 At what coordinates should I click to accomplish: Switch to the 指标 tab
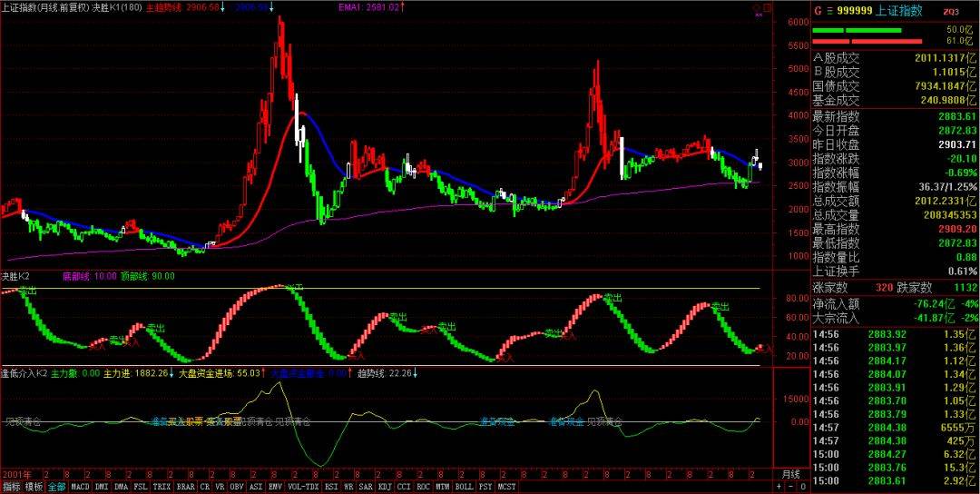(12, 487)
